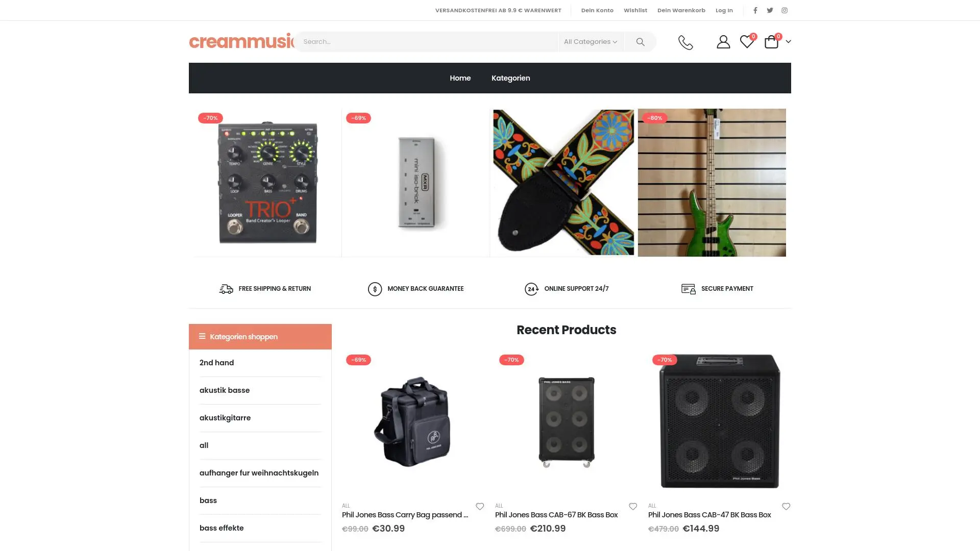Expand the cart dropdown arrow
This screenshot has width=980, height=551.
[x=788, y=42]
